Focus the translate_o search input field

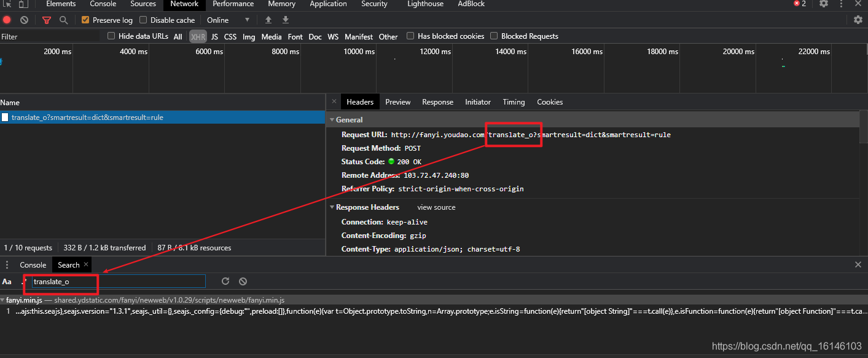click(119, 282)
